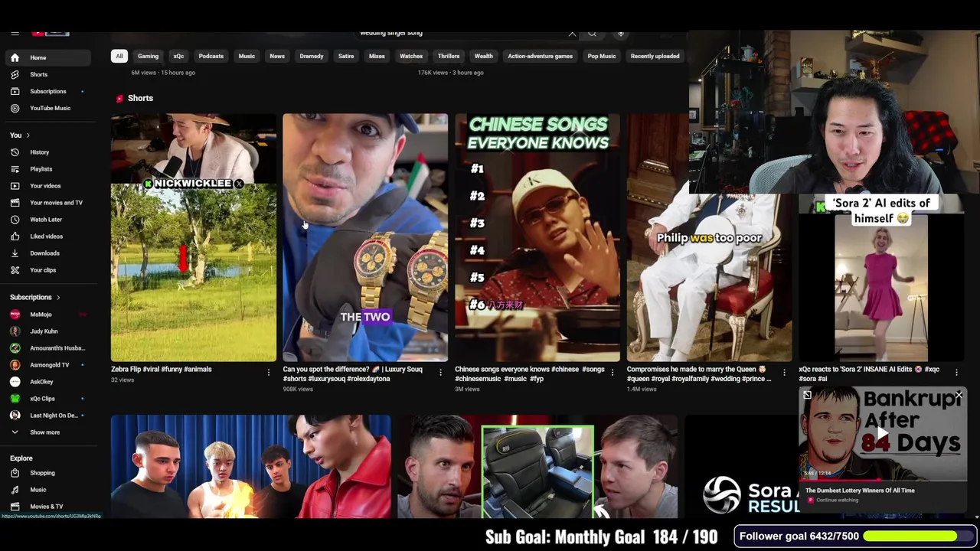Screen dimensions: 980x551
Task: Open Liked videos icon
Action: coord(15,236)
